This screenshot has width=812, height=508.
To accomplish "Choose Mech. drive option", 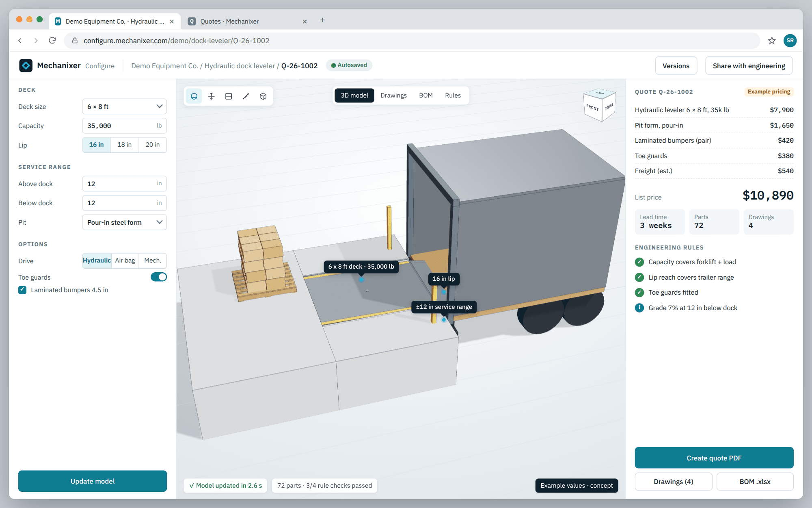I will pos(153,261).
